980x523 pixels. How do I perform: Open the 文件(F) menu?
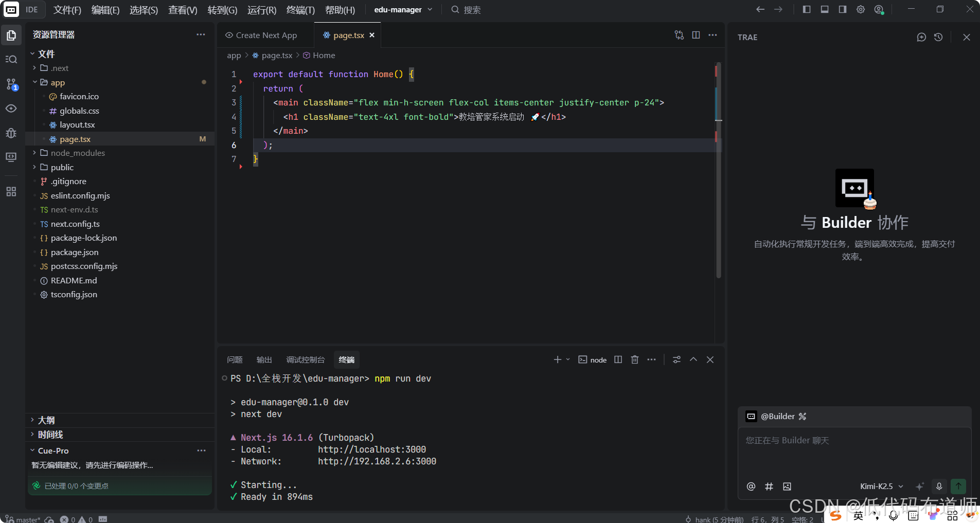67,10
